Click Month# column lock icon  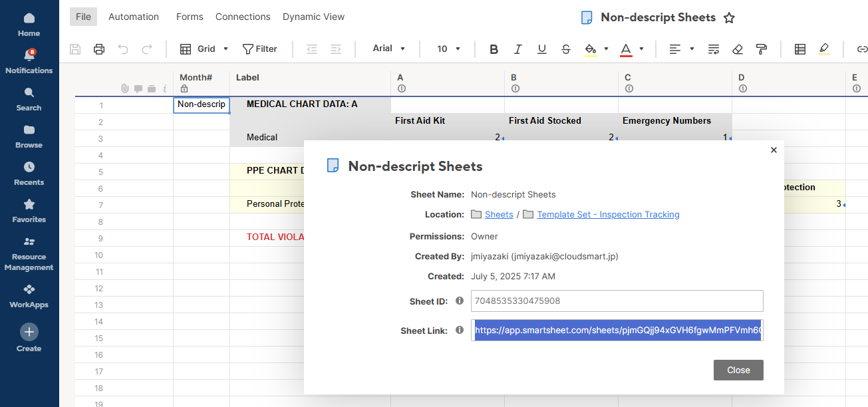(x=184, y=88)
